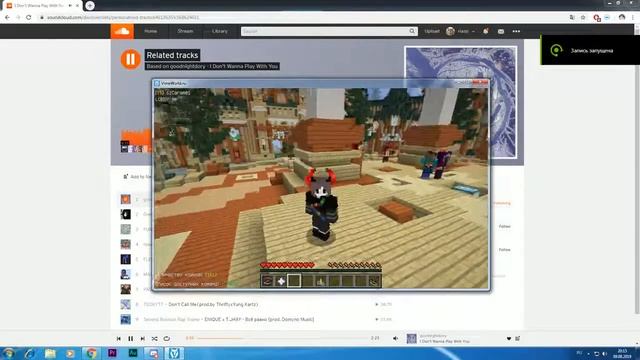The height and width of the screenshot is (360, 640).
Task: Open the VimeWorld launcher taskbar icon
Action: pos(174,353)
